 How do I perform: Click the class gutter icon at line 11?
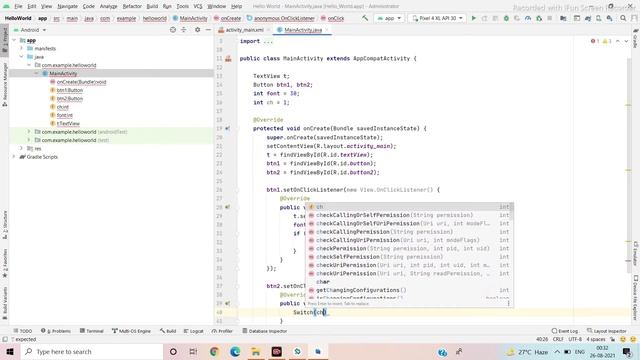pyautogui.click(x=228, y=59)
